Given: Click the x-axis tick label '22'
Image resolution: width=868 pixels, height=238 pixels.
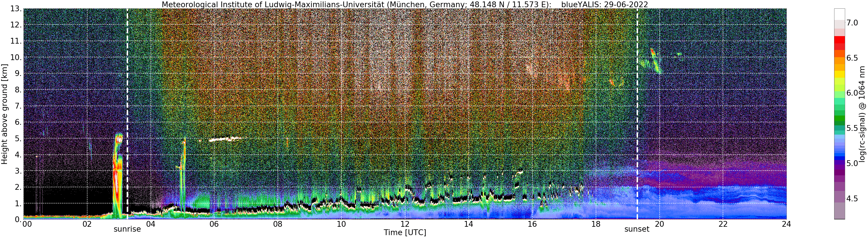Looking at the screenshot, I should [723, 224].
